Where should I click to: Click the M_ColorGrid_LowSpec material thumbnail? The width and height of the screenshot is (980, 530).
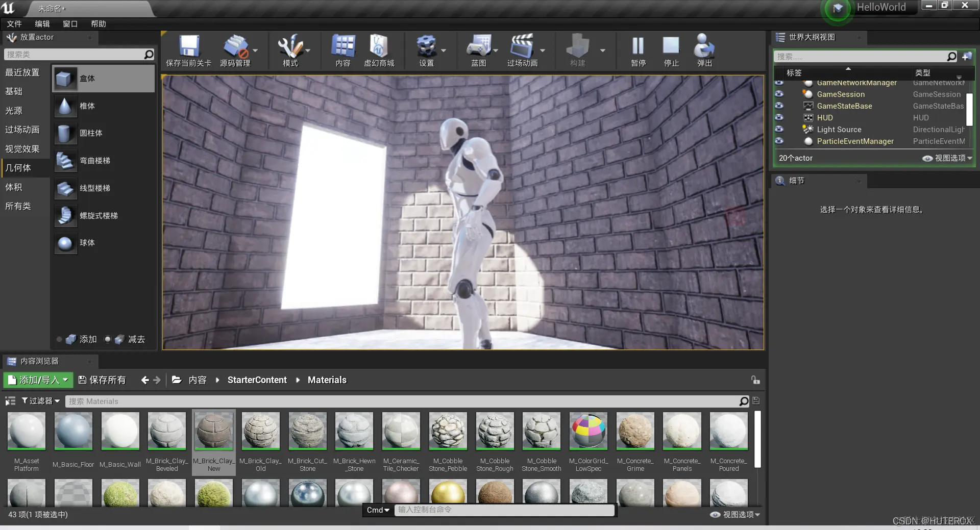pos(589,431)
